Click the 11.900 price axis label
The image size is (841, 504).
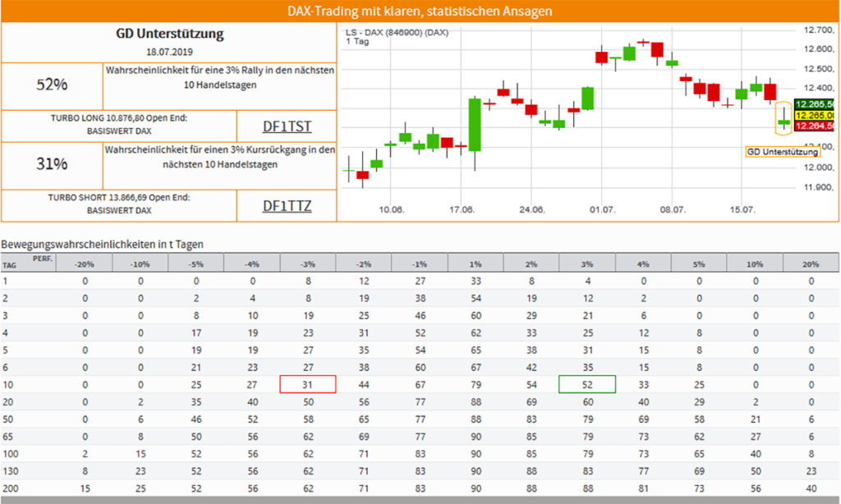coord(819,187)
